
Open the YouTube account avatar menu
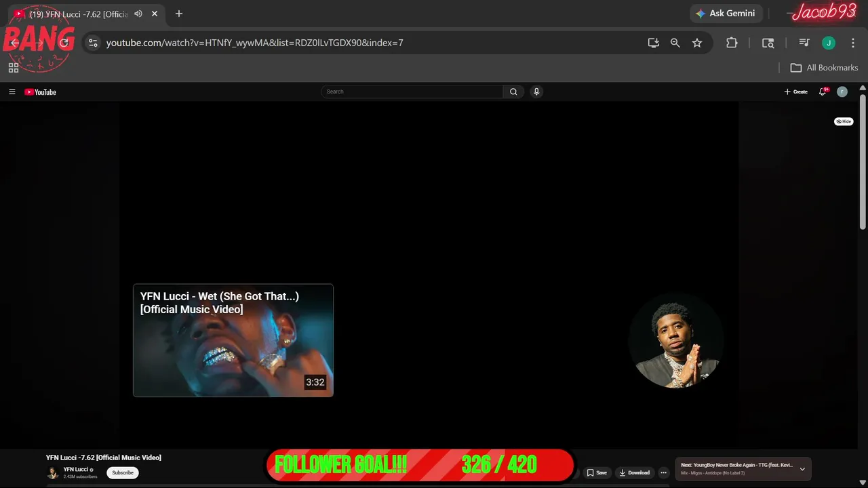pyautogui.click(x=842, y=91)
